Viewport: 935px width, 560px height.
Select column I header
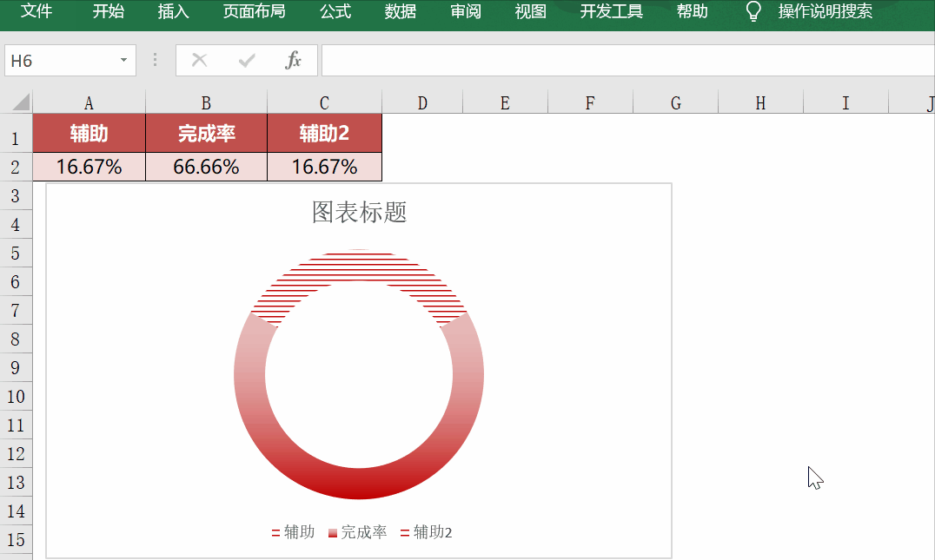(x=845, y=103)
